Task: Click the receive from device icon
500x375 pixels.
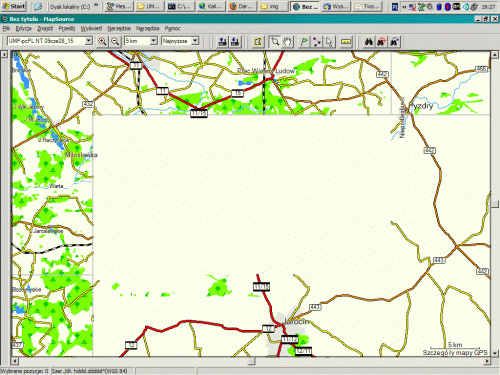Action: pyautogui.click(x=235, y=42)
